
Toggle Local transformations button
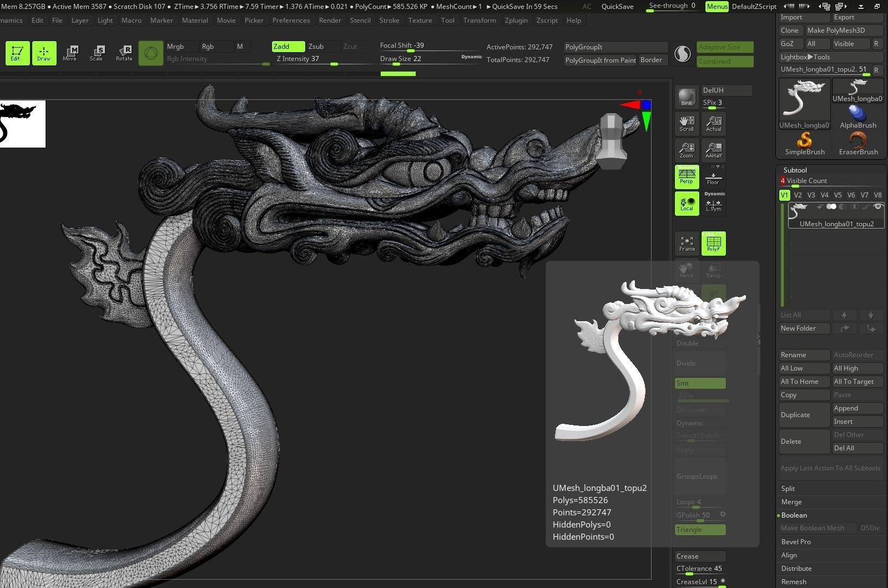coord(687,203)
